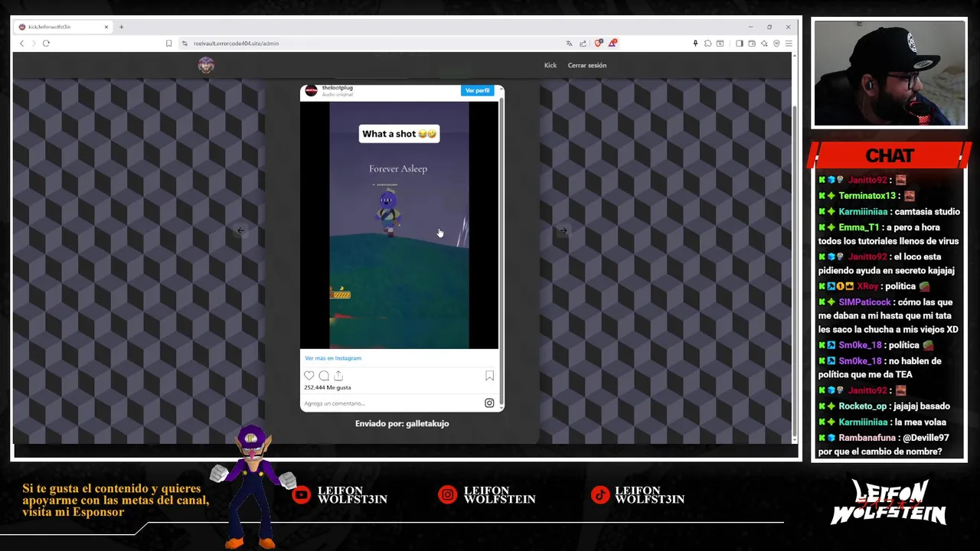Save the reel with bookmark icon

pos(489,376)
